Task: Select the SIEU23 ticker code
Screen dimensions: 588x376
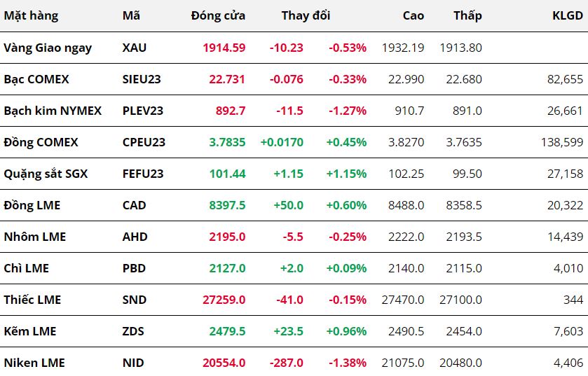Action: 142,79
